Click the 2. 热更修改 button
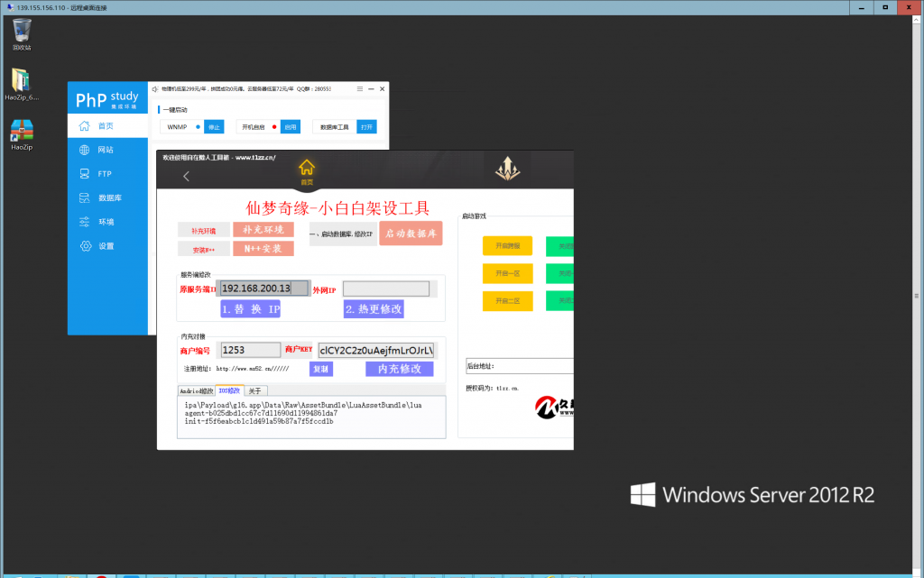Screen dimensions: 924x578 [x=374, y=309]
